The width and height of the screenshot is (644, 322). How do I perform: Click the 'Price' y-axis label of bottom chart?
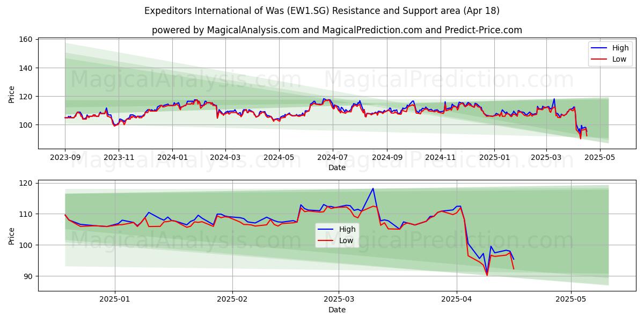tap(12, 236)
